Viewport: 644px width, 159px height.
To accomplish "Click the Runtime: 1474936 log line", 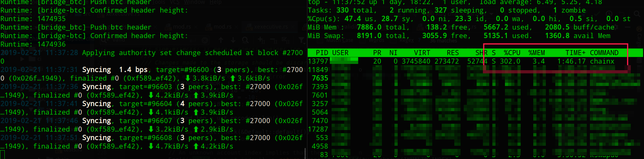I will click(33, 44).
